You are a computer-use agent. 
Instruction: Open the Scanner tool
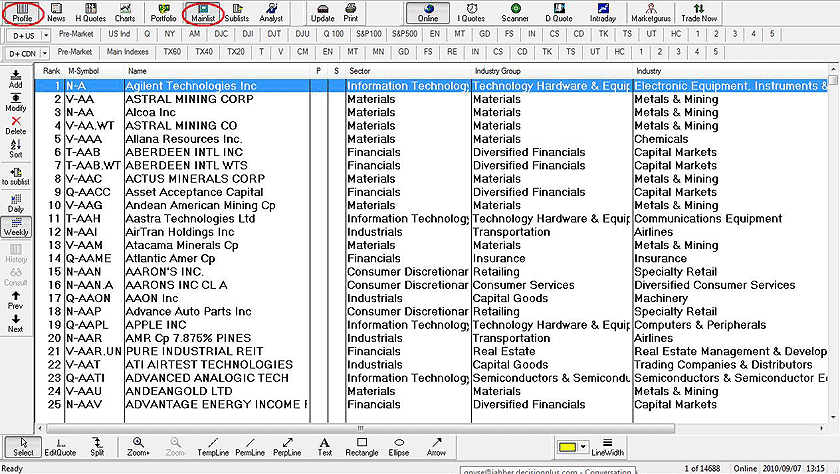coord(515,12)
